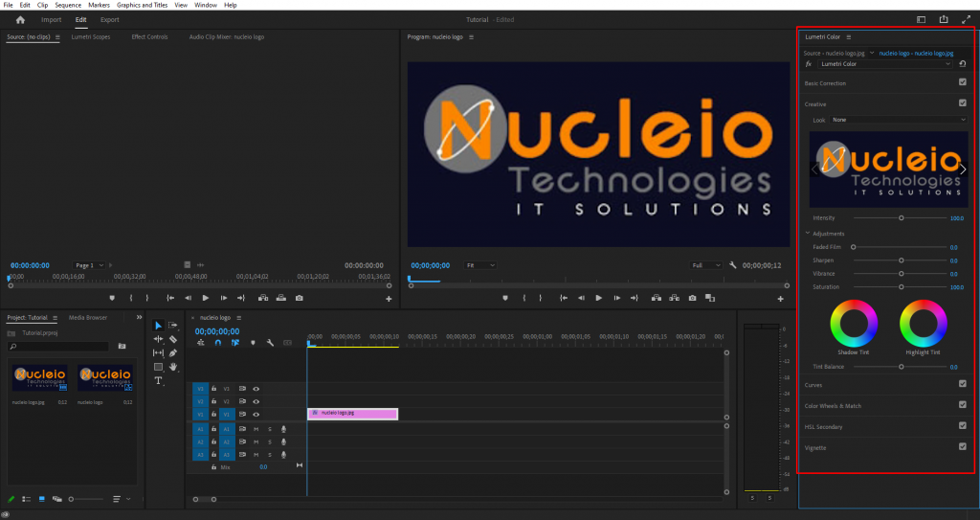980x520 pixels.
Task: Open the Workspaces icon at top right
Action: [x=922, y=20]
